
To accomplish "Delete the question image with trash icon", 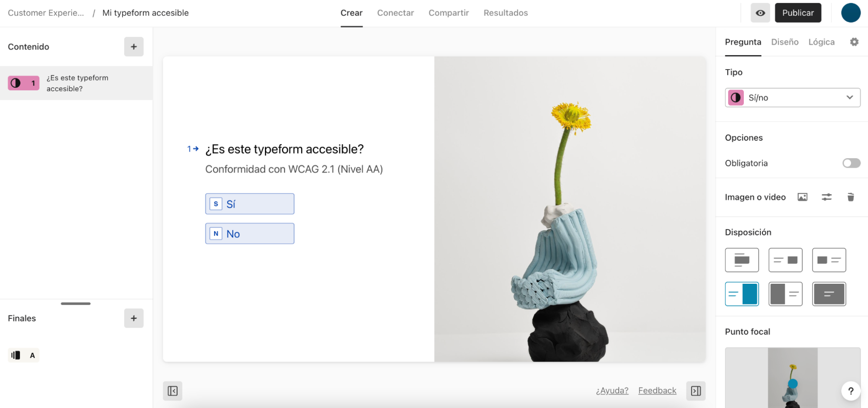I will 851,197.
